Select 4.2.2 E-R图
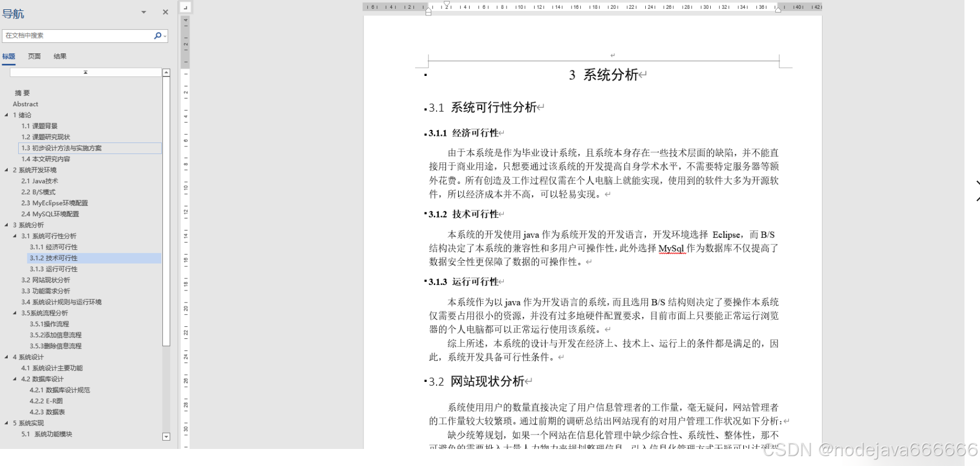 (x=46, y=401)
